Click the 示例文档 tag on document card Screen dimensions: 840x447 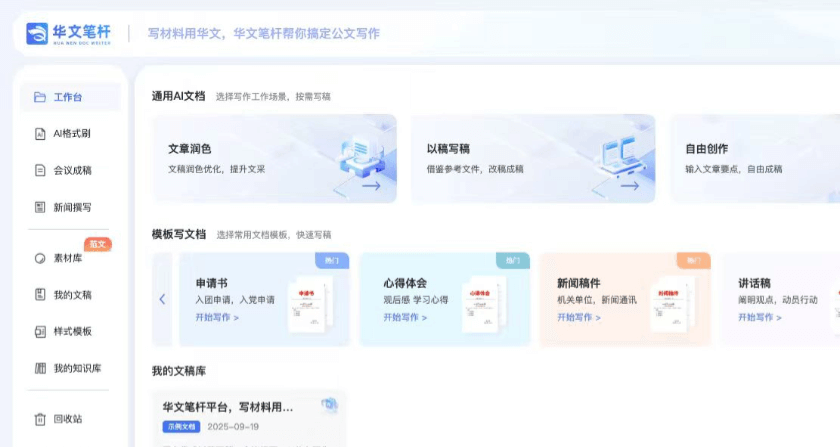[x=181, y=427]
